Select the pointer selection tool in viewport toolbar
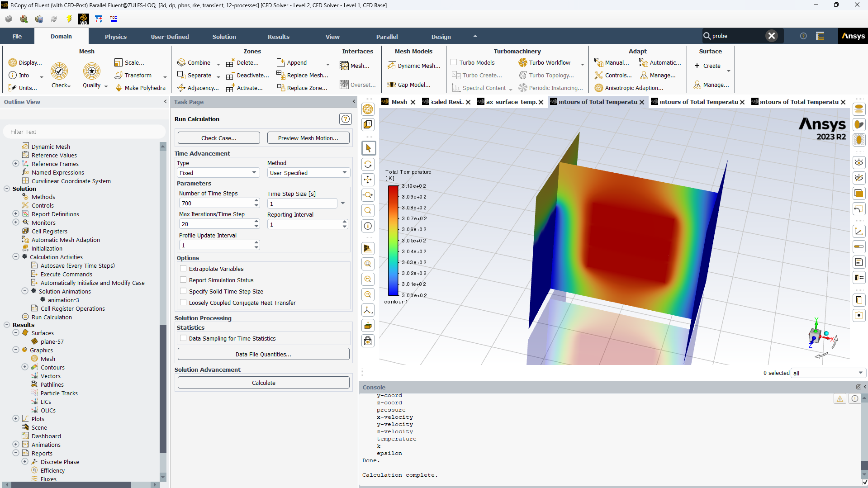Screen dimensions: 868x488 (x=368, y=148)
